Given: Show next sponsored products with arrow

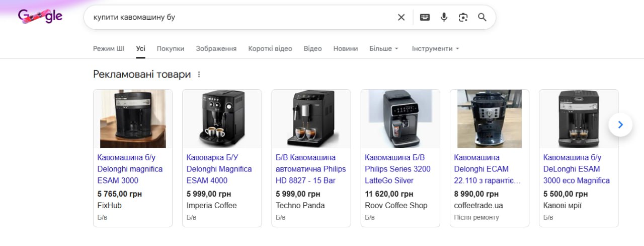Looking at the screenshot, I should (620, 125).
